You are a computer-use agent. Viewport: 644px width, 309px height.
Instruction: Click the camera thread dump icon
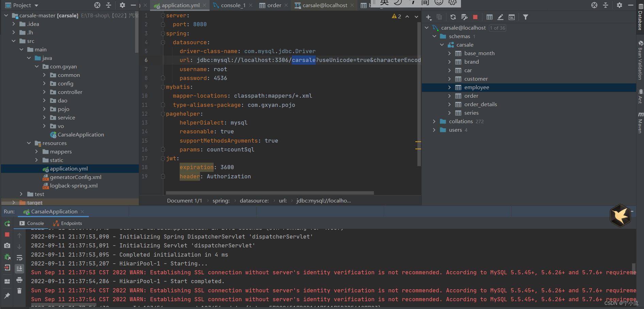coord(7,245)
